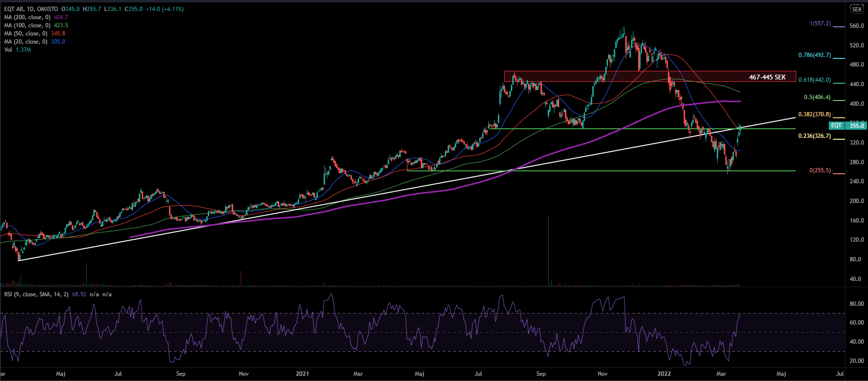The image size is (868, 381).
Task: Click the 0.5(406.4) Fibonacci level label
Action: (x=817, y=97)
